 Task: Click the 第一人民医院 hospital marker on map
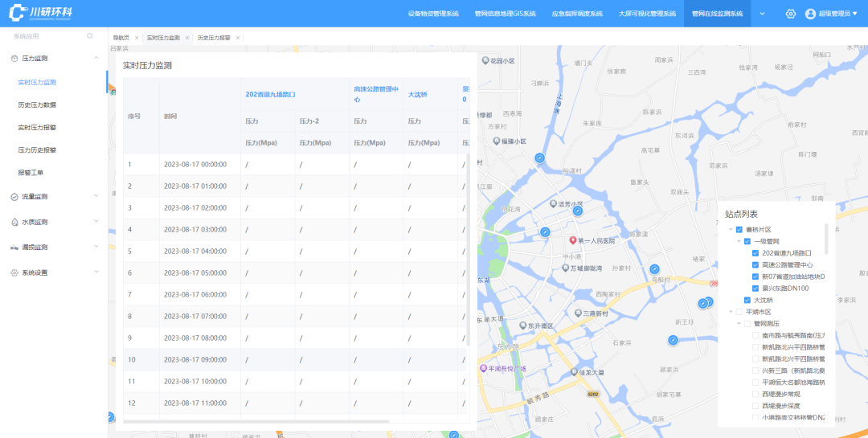(573, 240)
